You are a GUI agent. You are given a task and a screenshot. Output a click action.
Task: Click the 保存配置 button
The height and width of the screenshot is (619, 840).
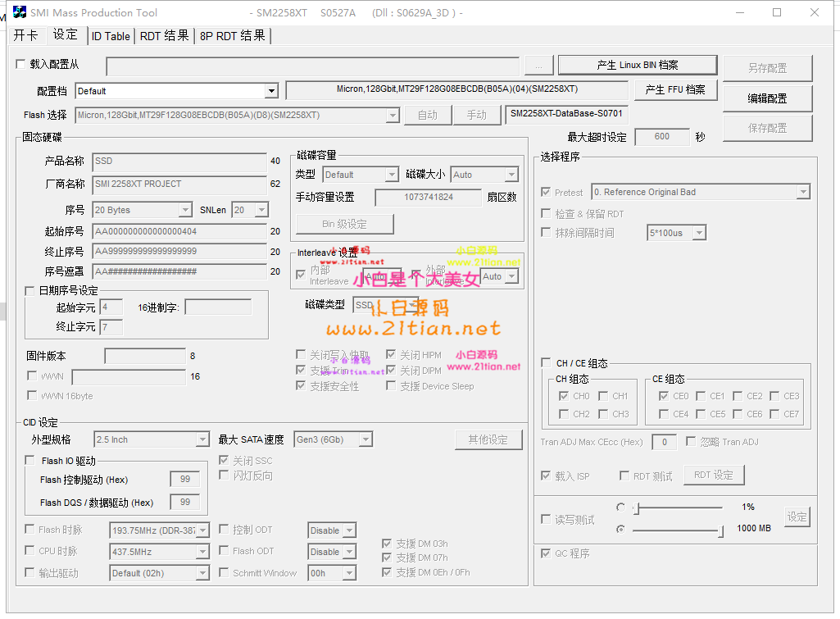pyautogui.click(x=767, y=128)
